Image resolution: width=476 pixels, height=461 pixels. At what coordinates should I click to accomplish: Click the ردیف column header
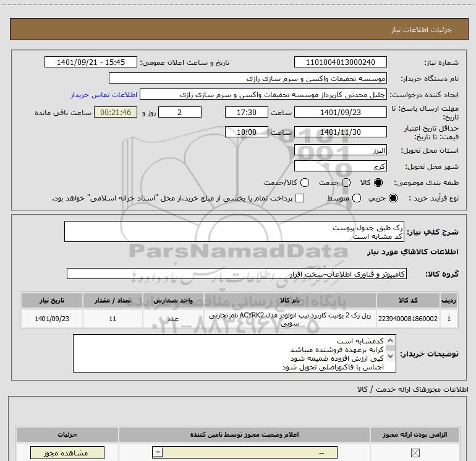(449, 300)
